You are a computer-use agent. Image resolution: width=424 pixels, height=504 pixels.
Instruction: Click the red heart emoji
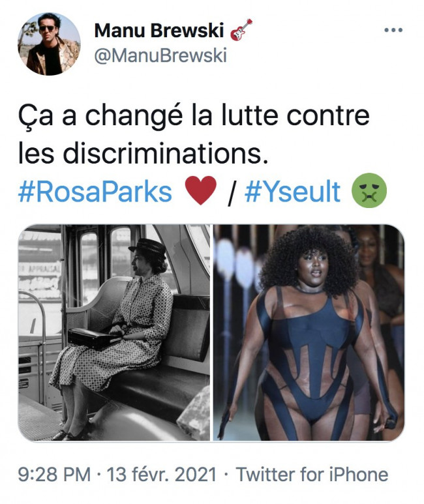click(201, 190)
